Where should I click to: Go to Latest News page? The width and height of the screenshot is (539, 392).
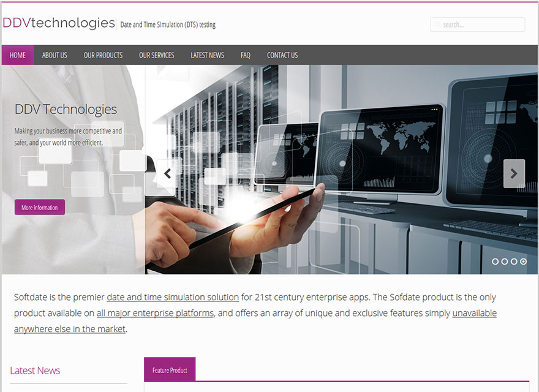pos(207,55)
